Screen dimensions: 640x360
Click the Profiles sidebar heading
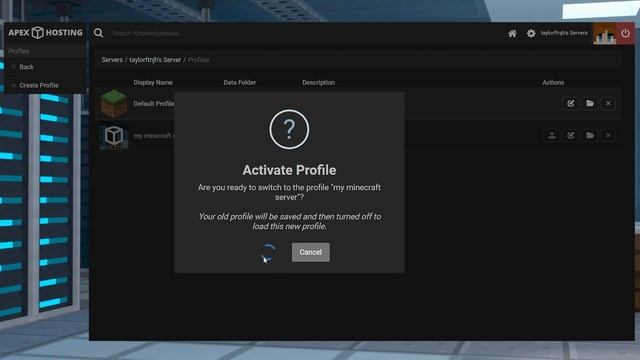(18, 51)
